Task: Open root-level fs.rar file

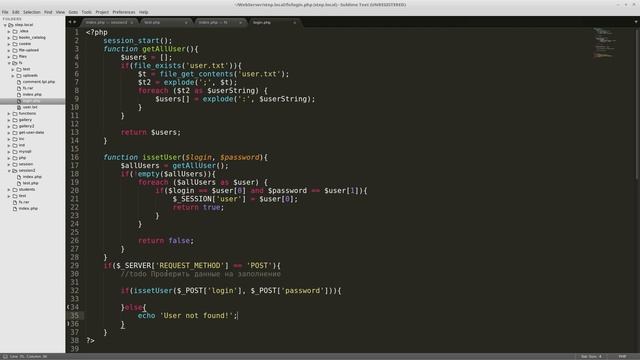Action: coord(24,202)
